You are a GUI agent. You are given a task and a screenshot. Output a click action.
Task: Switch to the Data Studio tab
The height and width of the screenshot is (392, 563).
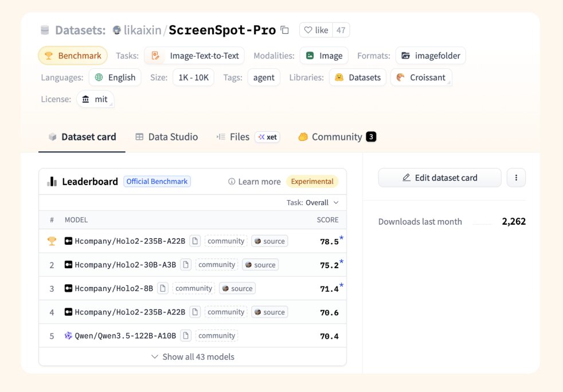[x=167, y=137]
